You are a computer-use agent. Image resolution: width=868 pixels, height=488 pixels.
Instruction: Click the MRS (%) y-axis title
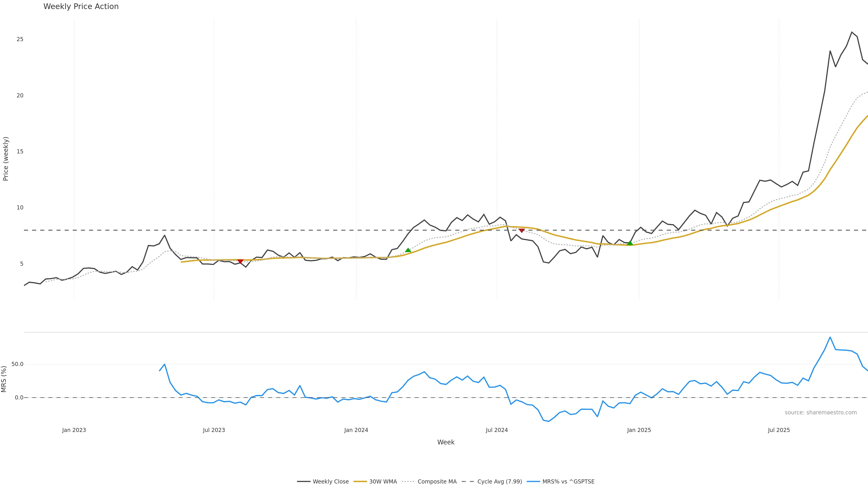click(4, 379)
